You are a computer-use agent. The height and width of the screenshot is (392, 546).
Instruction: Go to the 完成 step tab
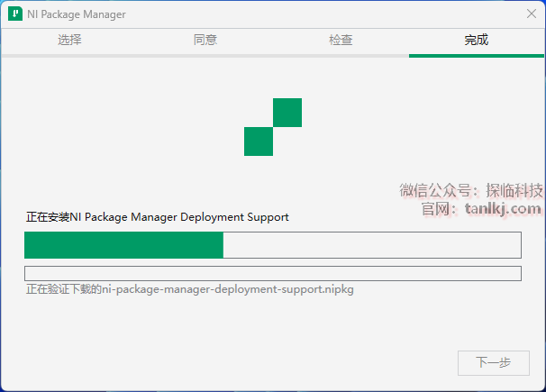tap(477, 41)
